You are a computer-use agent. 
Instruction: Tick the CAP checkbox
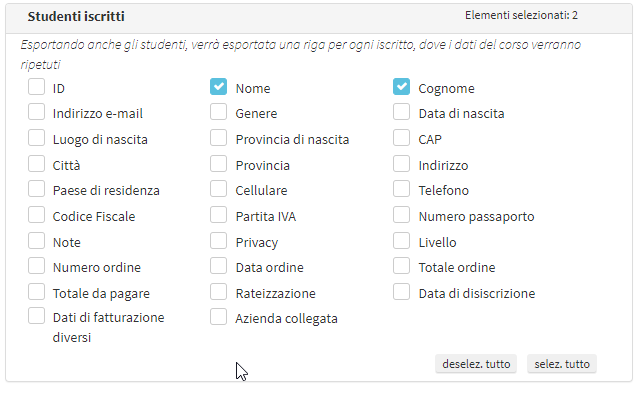[x=401, y=138]
